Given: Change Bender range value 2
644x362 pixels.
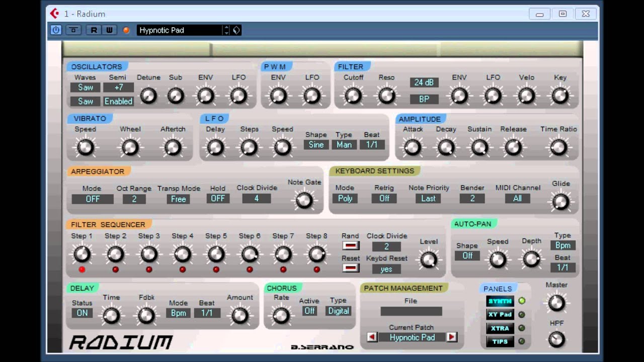Looking at the screenshot, I should (x=472, y=199).
